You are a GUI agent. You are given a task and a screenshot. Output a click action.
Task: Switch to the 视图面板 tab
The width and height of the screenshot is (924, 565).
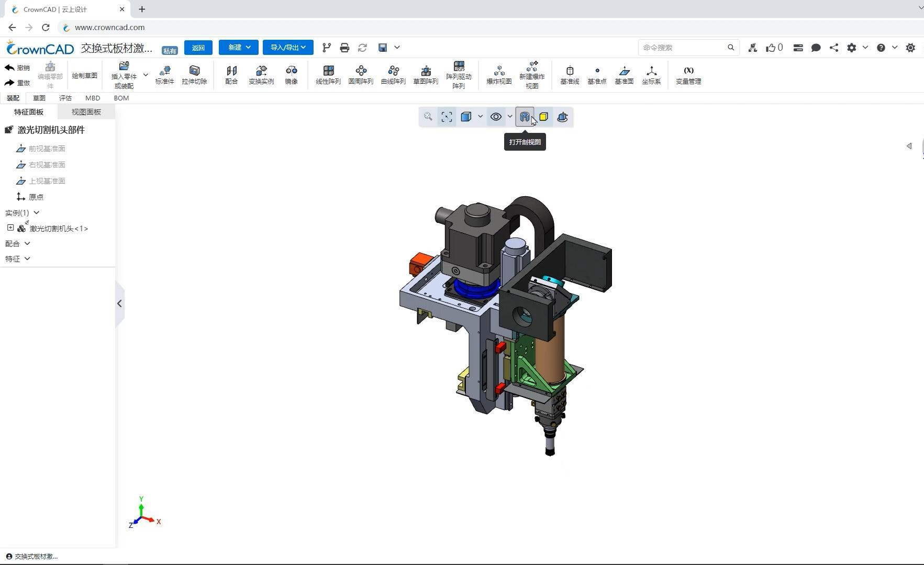click(86, 112)
